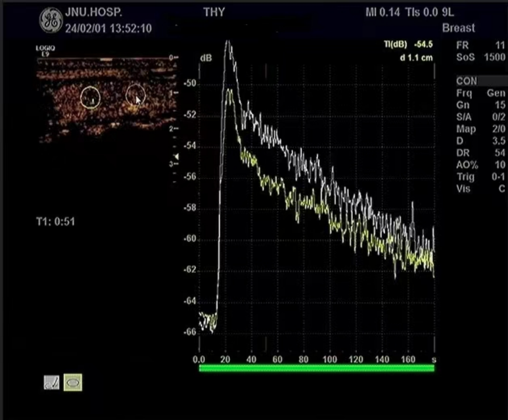Select the left circular ROI on ultrasound image

pos(90,97)
